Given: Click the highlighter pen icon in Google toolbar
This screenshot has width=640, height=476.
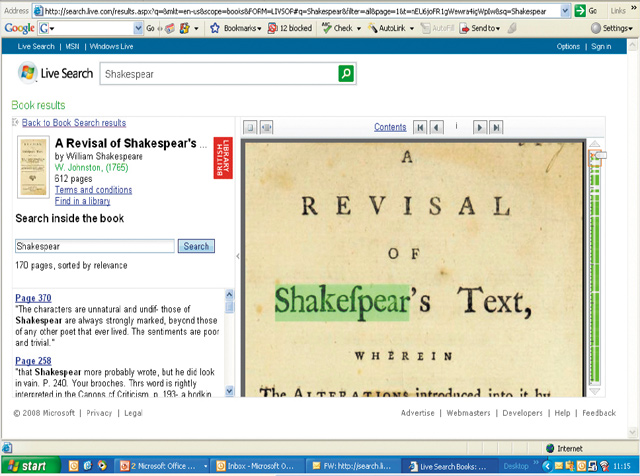Looking at the screenshot, I should (x=511, y=28).
